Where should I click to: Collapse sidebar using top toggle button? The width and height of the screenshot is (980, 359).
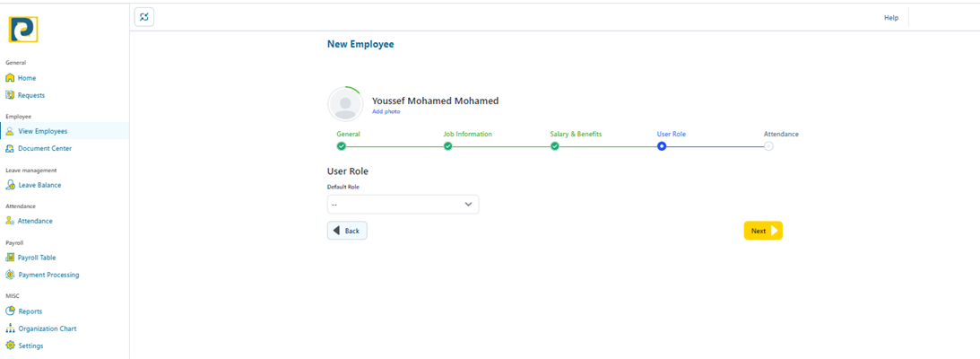(144, 17)
